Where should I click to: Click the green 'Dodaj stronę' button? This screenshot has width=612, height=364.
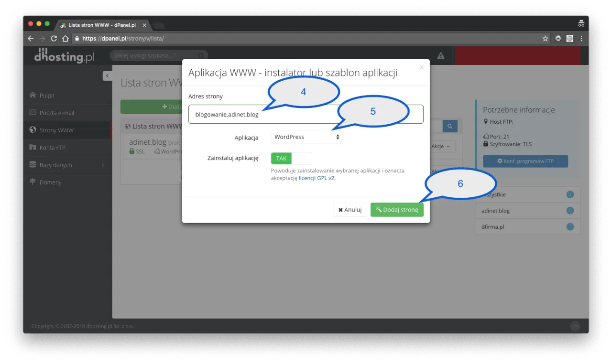(397, 210)
